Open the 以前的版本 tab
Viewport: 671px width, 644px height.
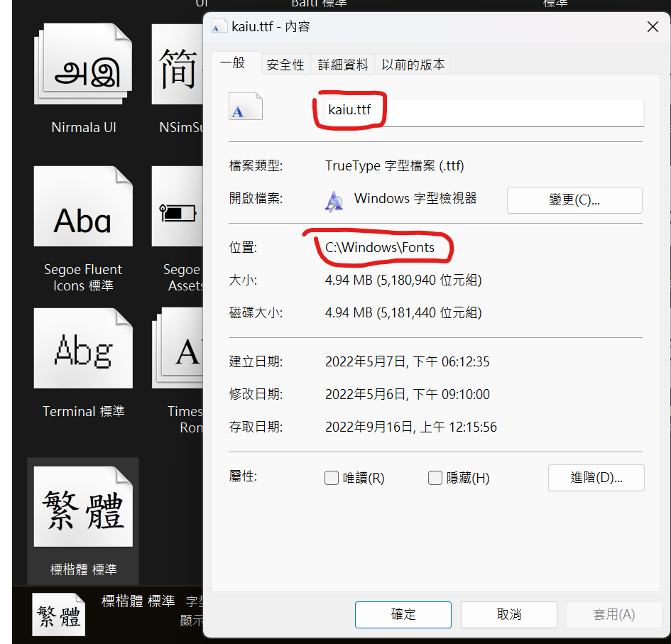tap(413, 65)
